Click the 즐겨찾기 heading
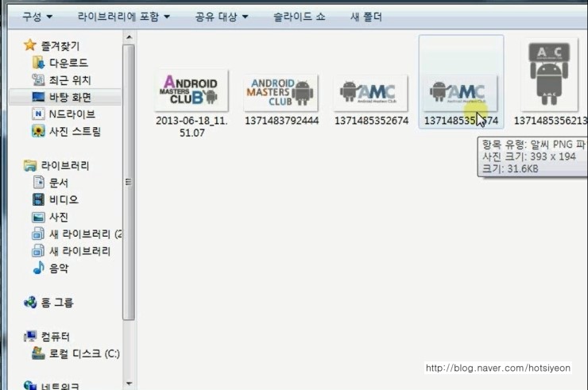588x390 pixels. click(x=60, y=46)
